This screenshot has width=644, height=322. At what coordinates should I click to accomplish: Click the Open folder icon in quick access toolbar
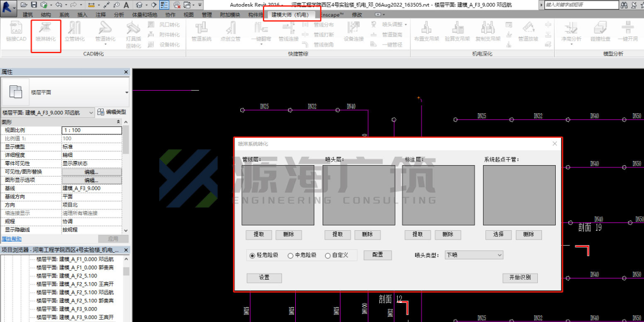click(x=24, y=5)
